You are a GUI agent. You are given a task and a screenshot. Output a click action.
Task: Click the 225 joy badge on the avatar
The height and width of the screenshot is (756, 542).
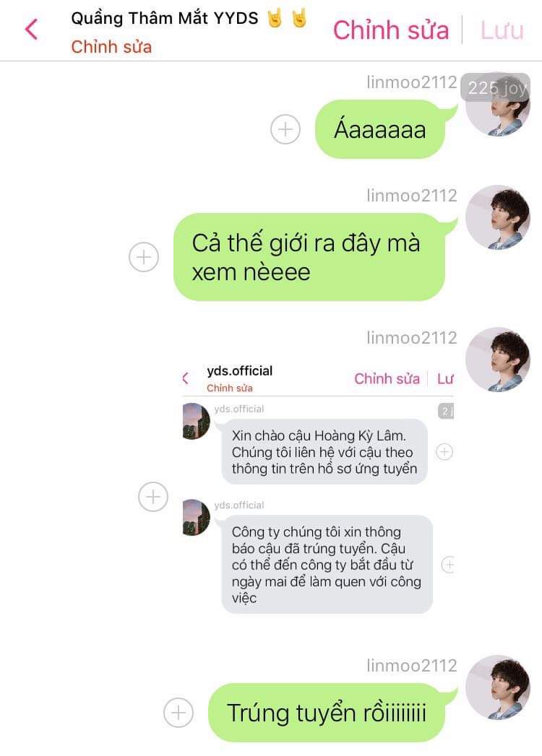click(496, 88)
